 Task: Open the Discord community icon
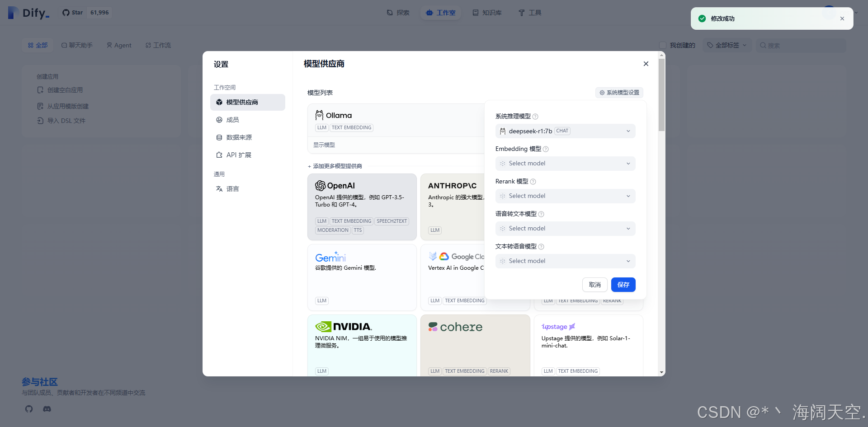coord(47,409)
